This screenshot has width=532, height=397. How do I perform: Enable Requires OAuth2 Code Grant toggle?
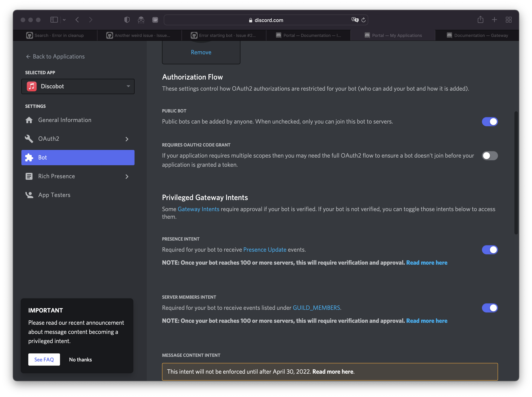pos(490,156)
